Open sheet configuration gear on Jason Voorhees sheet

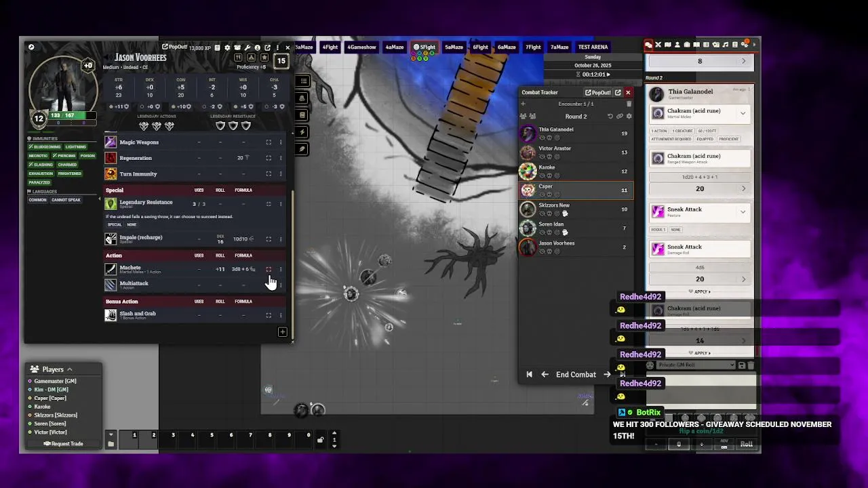coord(227,47)
